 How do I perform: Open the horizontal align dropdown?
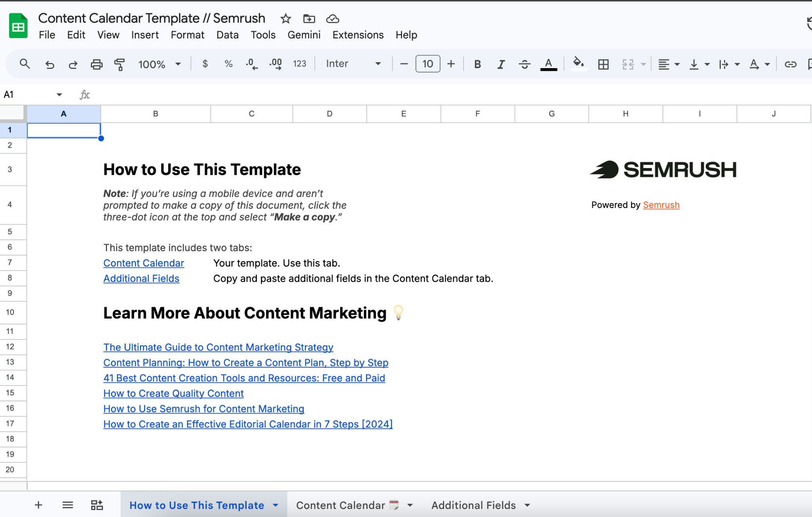click(668, 64)
